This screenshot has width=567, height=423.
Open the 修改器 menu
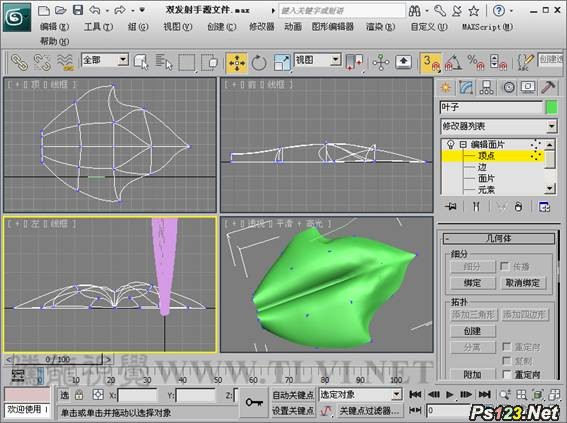click(x=262, y=27)
